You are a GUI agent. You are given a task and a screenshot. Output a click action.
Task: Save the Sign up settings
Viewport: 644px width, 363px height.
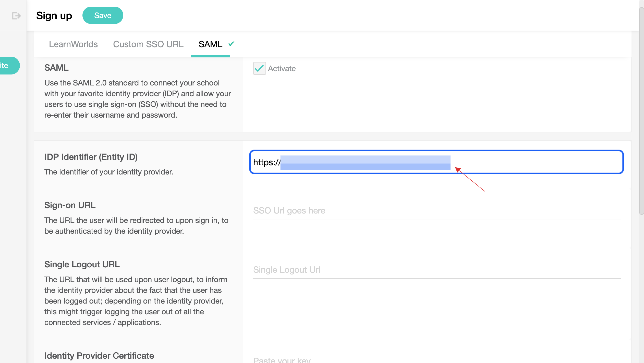103,15
